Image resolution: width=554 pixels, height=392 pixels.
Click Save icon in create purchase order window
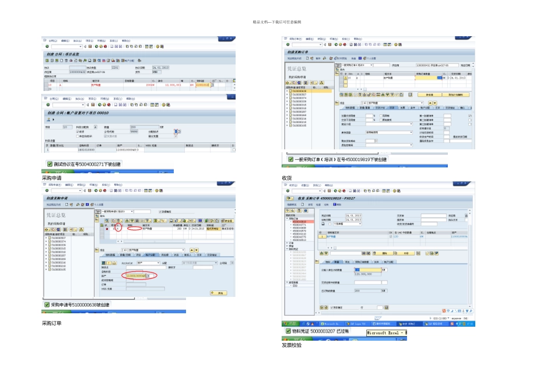tap(329, 44)
